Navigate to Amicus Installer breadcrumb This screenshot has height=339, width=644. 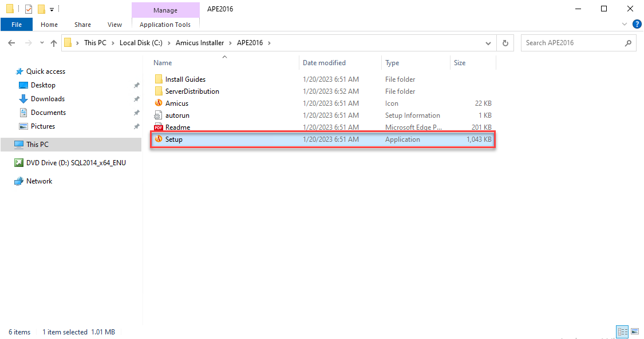[x=200, y=43]
